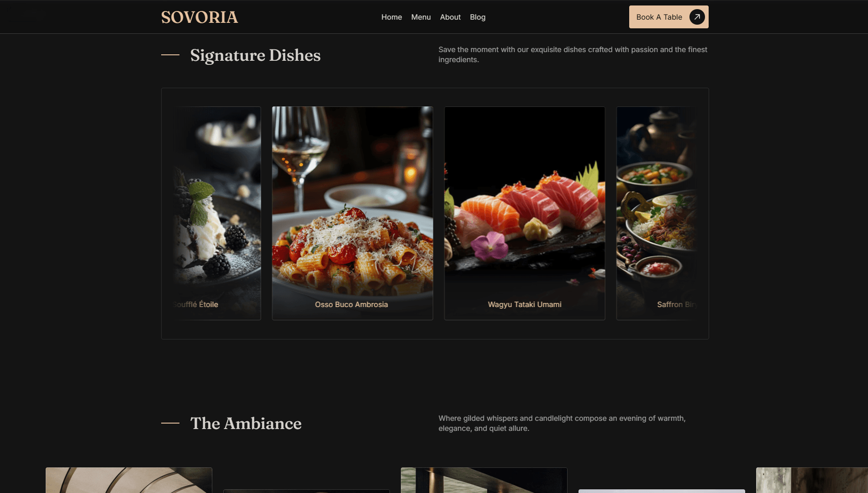Open the first ambiance photo with arches
Screen dimensions: 868x493
pos(129,480)
